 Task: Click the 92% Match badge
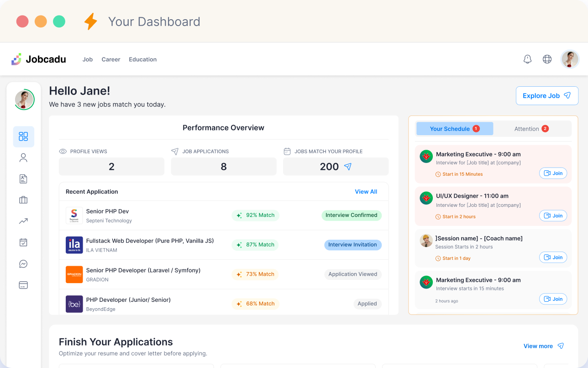[x=256, y=216]
